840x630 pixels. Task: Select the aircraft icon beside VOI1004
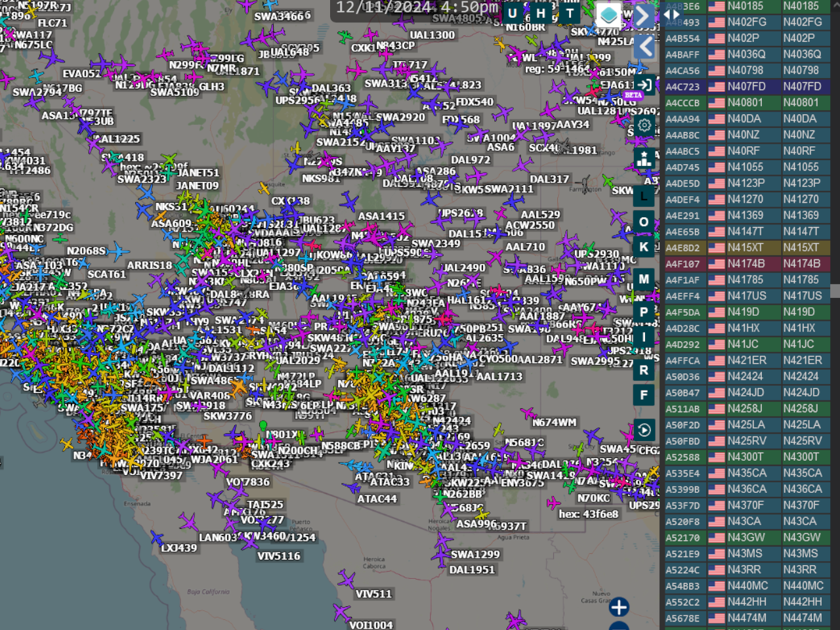pyautogui.click(x=341, y=614)
